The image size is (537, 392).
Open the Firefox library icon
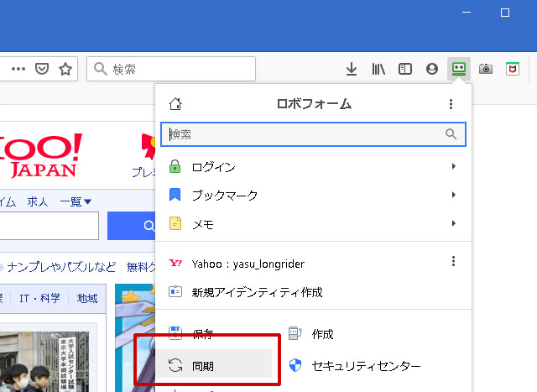click(x=378, y=69)
